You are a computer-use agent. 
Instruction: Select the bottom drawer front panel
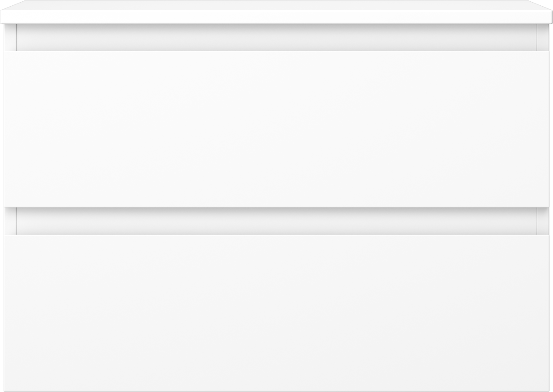[x=276, y=313]
